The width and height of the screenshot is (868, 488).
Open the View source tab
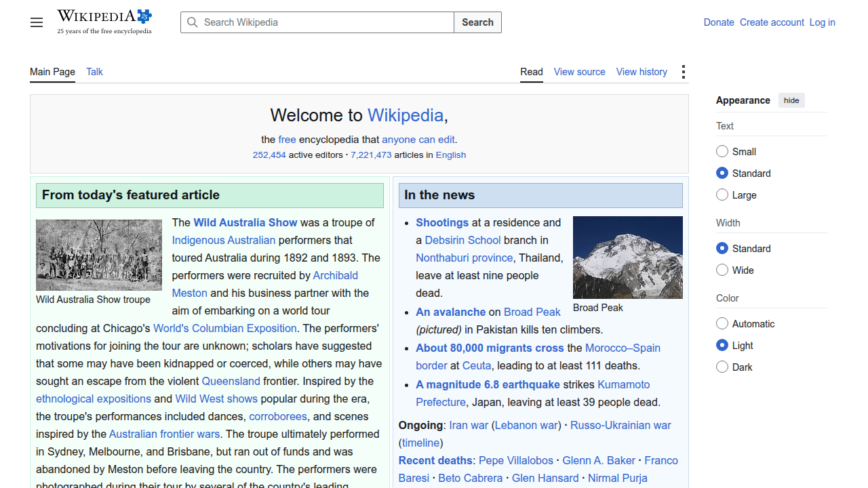tap(580, 72)
